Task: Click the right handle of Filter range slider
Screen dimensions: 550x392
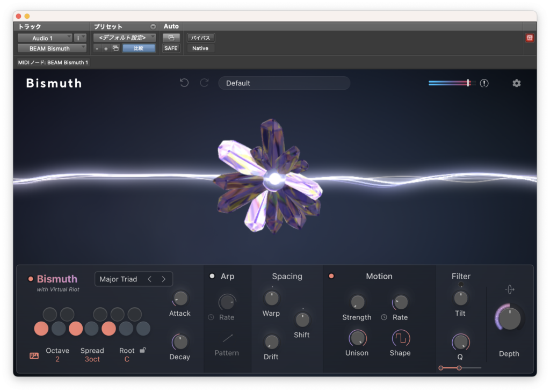Action: coord(459,368)
